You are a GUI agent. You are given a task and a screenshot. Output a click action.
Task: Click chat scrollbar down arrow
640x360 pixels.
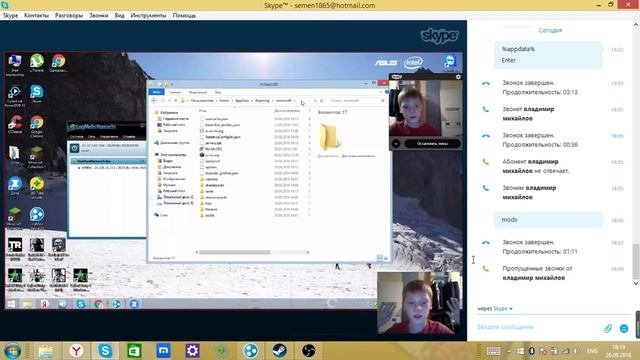(x=636, y=283)
